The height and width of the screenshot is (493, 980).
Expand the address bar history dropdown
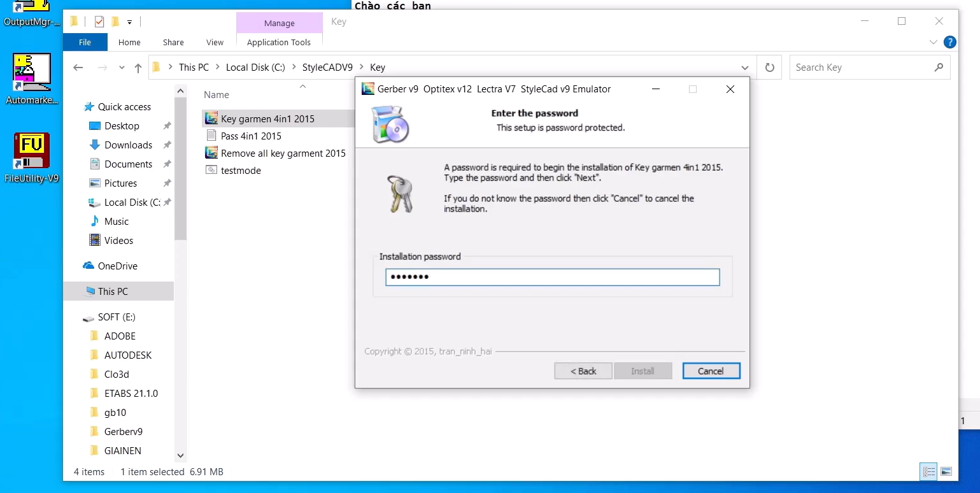pos(745,68)
